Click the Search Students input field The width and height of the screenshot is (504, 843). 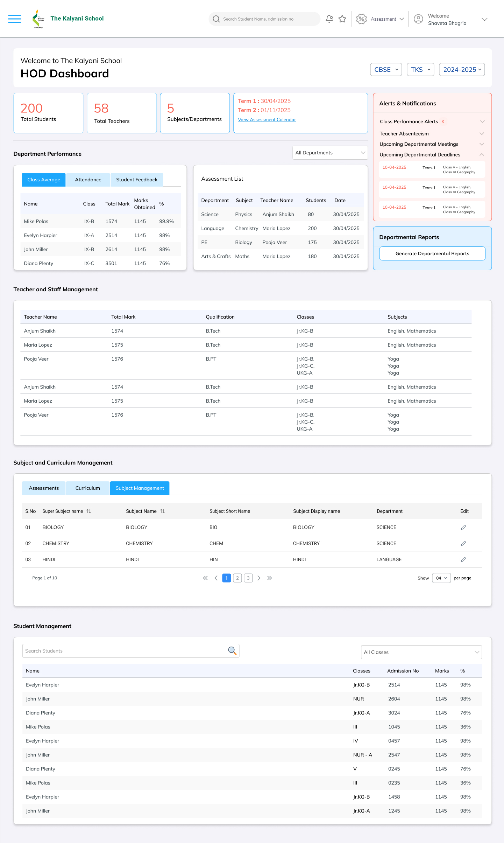coord(124,651)
